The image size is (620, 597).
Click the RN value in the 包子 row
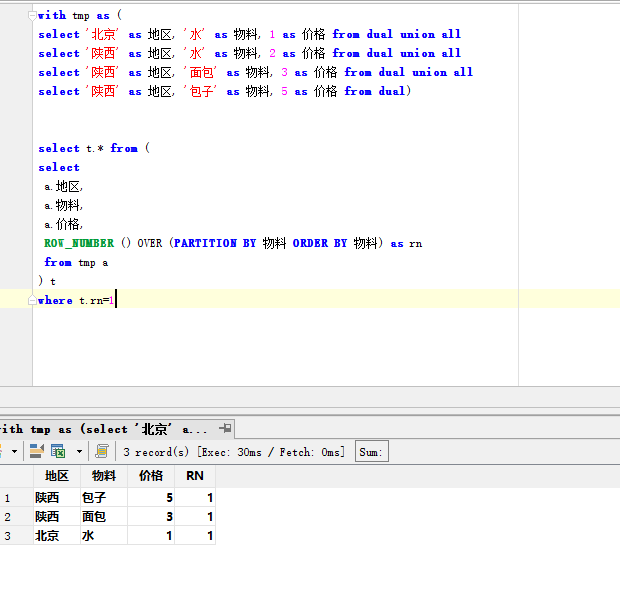tap(195, 497)
